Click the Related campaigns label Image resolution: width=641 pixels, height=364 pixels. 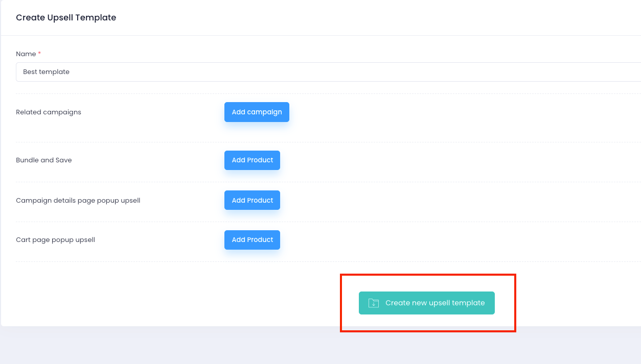click(x=49, y=112)
